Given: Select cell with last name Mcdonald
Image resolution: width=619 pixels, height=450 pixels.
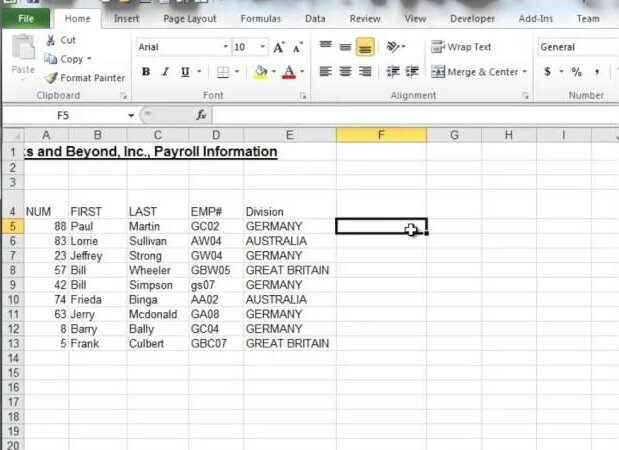Looking at the screenshot, I should (158, 314).
